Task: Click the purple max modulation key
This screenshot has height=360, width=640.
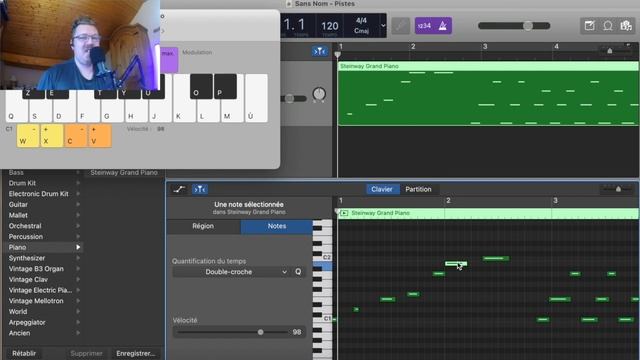Action: tap(169, 60)
